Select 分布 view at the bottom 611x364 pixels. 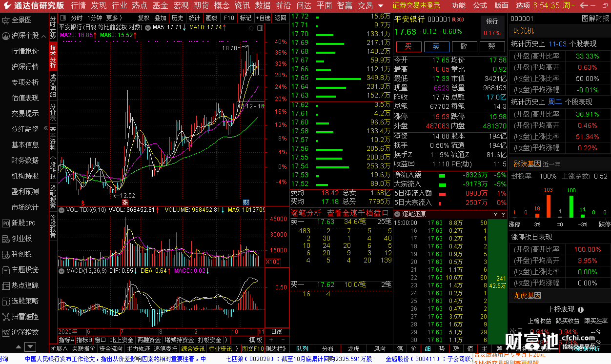(x=327, y=349)
